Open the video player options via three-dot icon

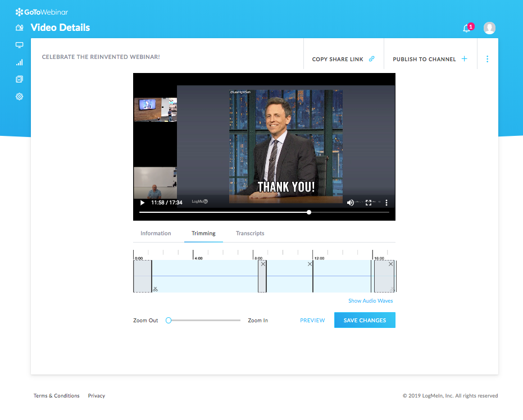386,203
